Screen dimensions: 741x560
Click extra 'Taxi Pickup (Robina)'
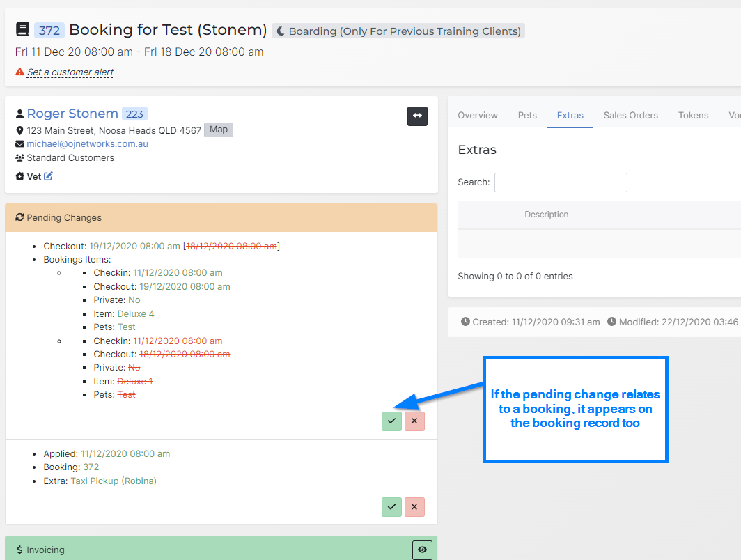click(114, 481)
